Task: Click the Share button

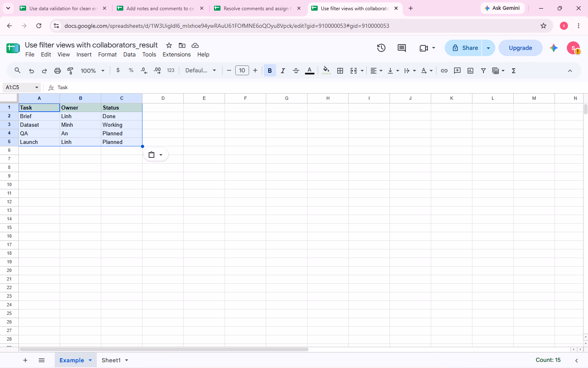Action: point(464,48)
